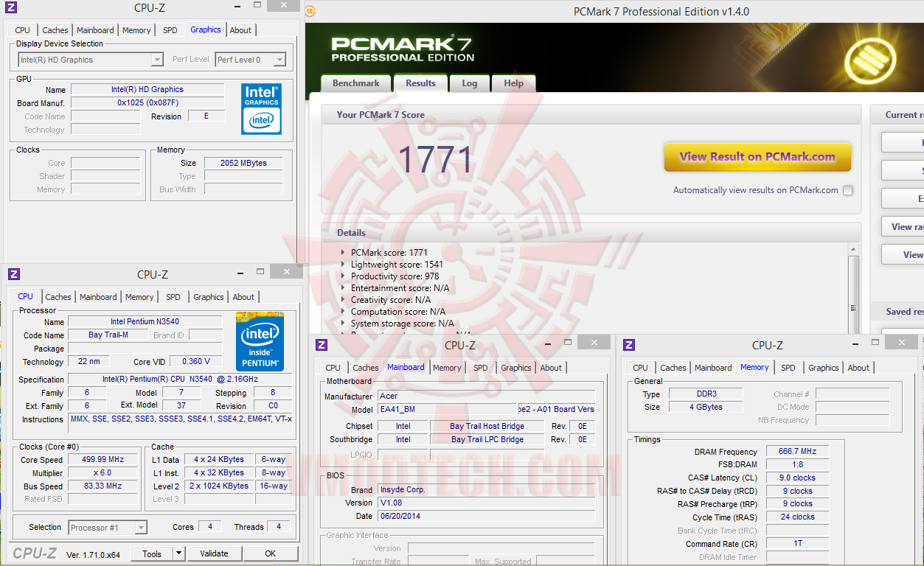
Task: Open the PCMark Log tab
Action: (x=470, y=83)
